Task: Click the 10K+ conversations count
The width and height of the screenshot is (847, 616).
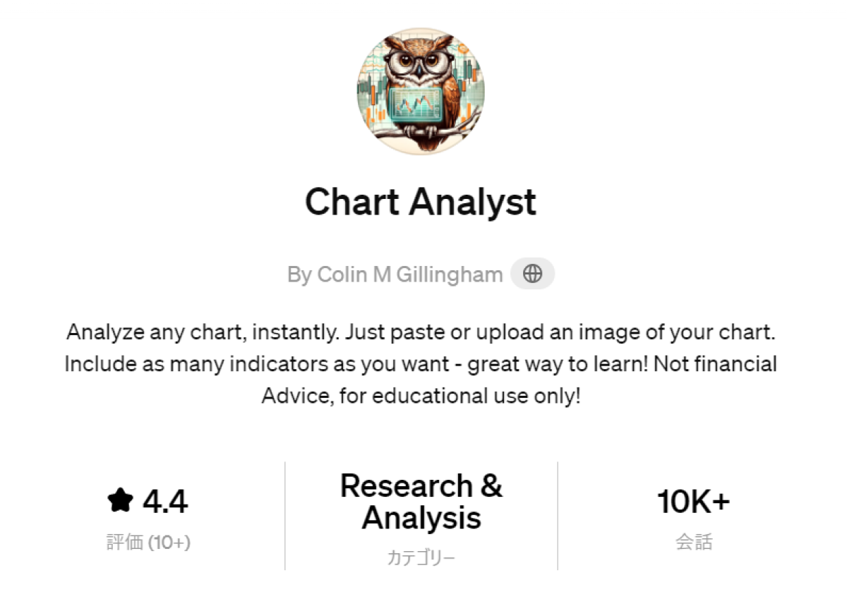Action: click(693, 502)
